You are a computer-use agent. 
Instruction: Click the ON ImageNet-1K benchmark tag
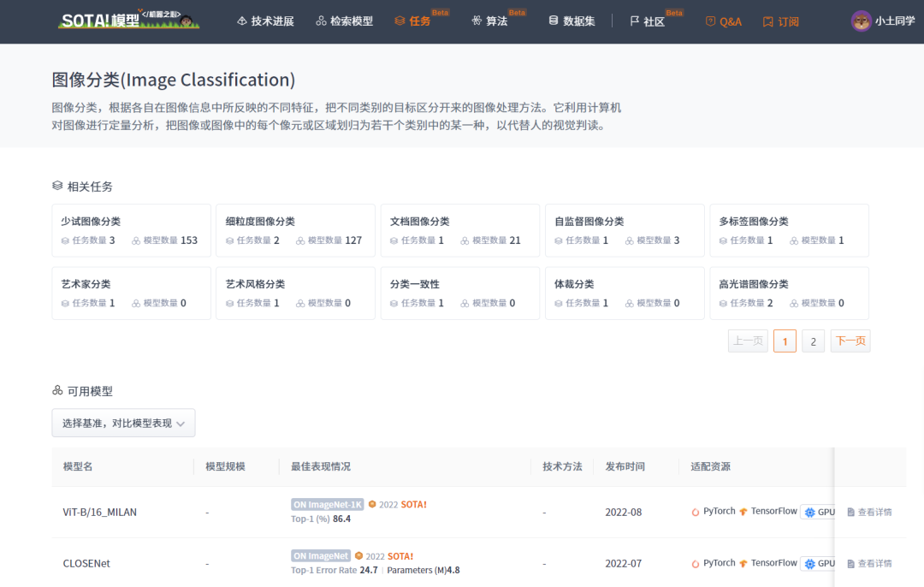pos(327,505)
